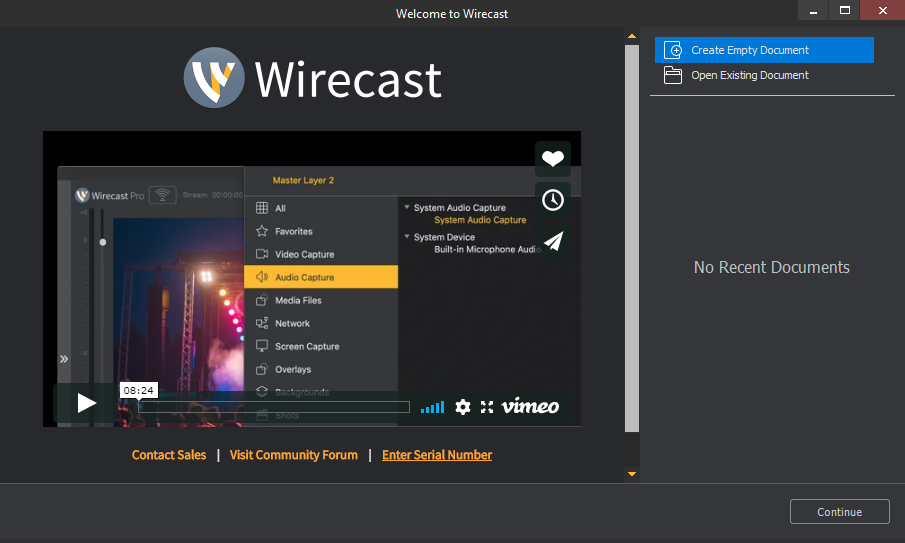The width and height of the screenshot is (905, 543).
Task: Click scrollbar down arrow
Action: tap(632, 474)
